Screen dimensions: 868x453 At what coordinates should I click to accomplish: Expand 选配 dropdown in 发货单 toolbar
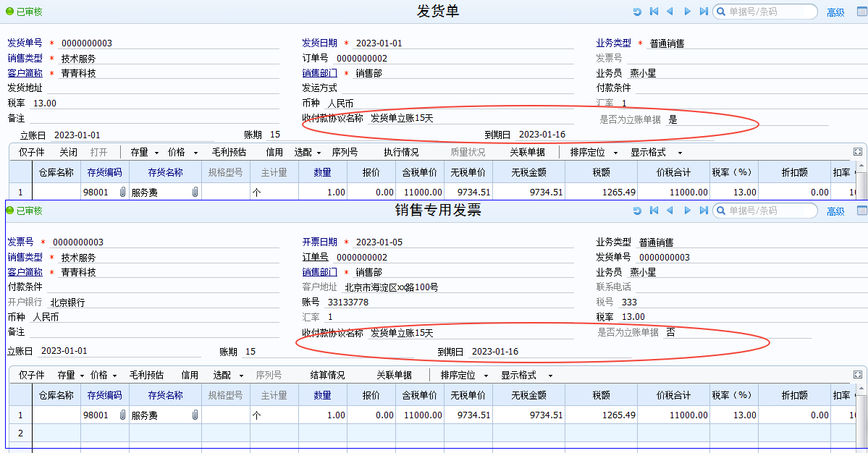point(319,153)
